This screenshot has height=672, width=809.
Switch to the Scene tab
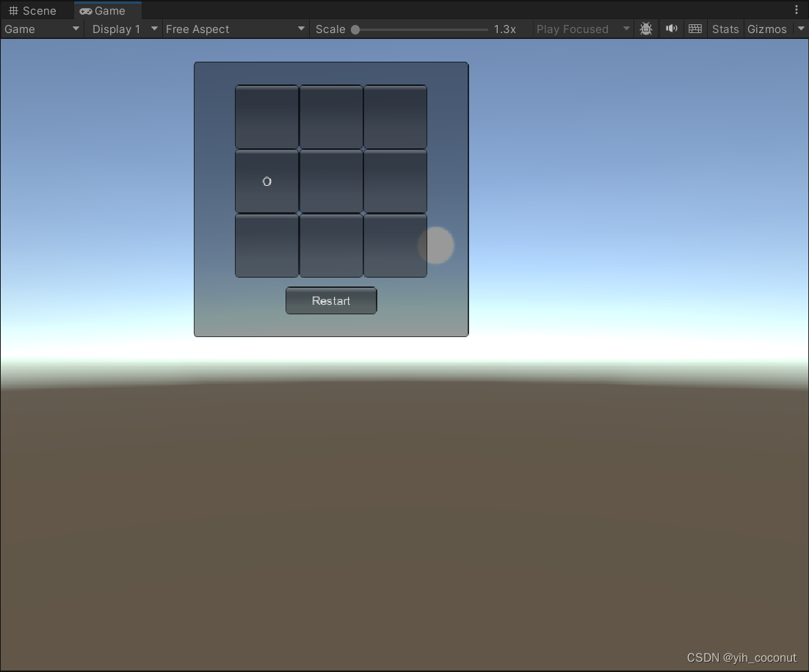(32, 11)
